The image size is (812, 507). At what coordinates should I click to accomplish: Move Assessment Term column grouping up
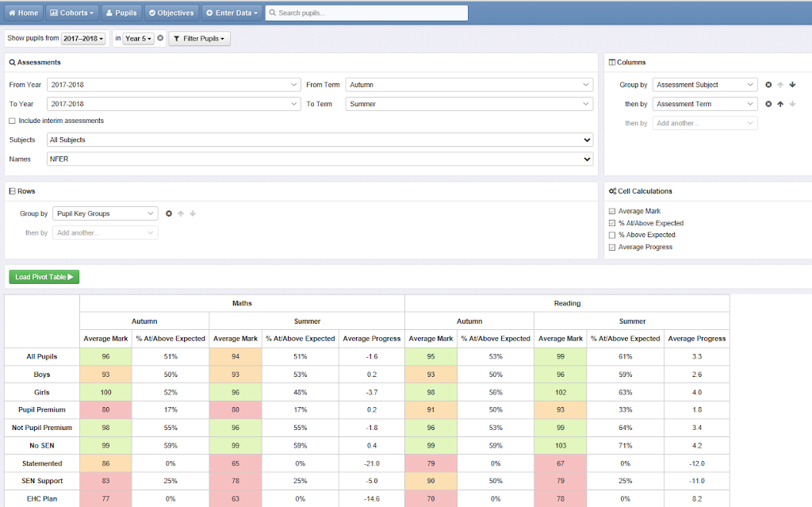780,104
